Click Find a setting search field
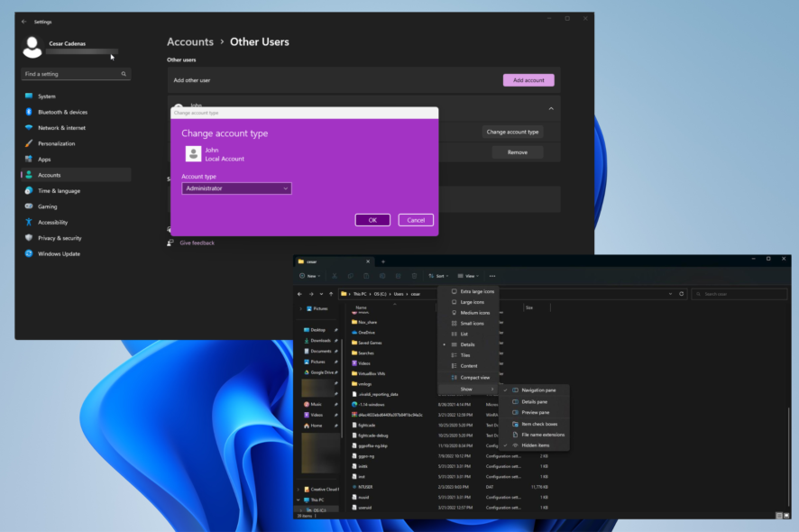 (x=76, y=74)
